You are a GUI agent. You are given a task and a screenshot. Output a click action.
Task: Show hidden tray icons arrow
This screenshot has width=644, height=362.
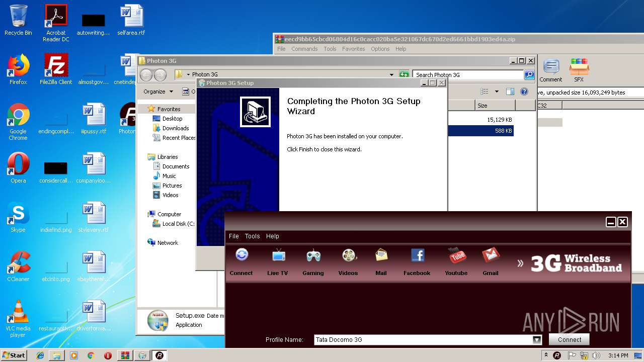click(x=546, y=355)
